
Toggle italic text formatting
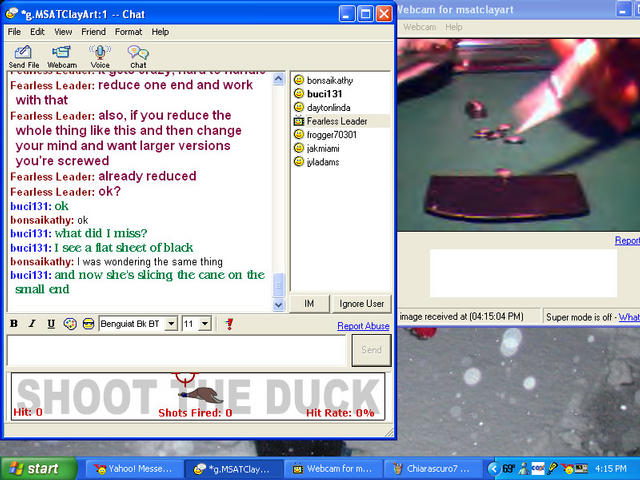(32, 324)
